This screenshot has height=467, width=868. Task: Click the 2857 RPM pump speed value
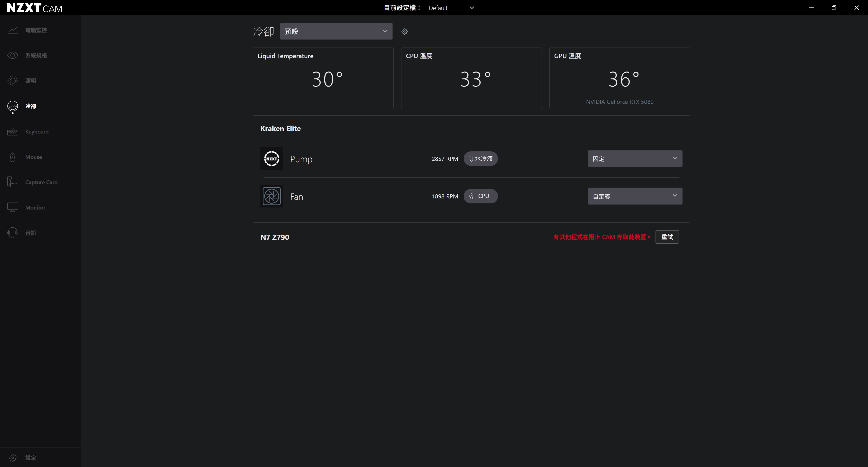coord(445,159)
